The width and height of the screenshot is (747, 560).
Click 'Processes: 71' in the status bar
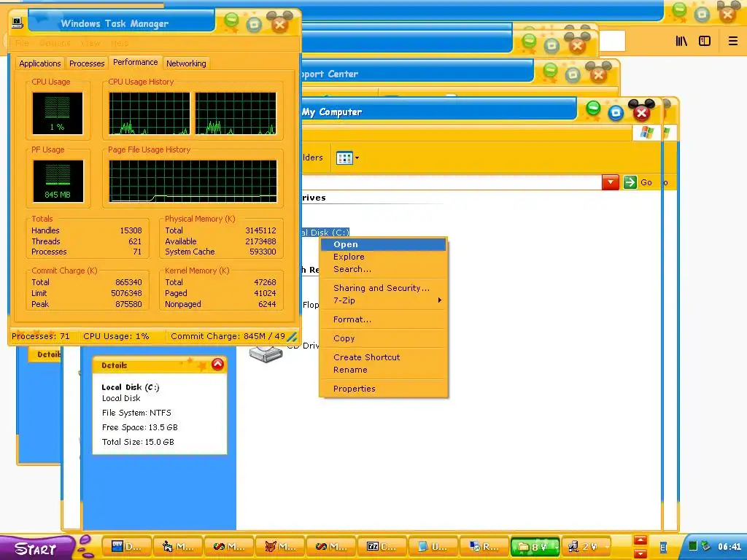tap(41, 336)
